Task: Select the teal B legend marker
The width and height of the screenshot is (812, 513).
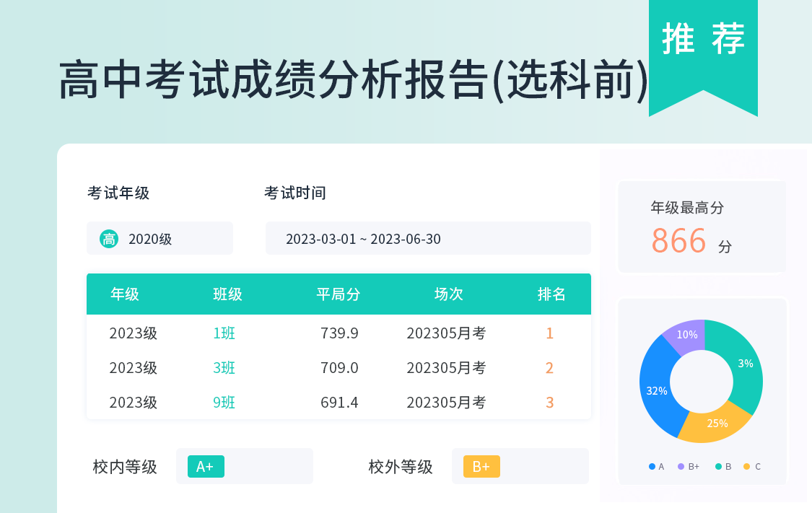Action: (x=717, y=467)
